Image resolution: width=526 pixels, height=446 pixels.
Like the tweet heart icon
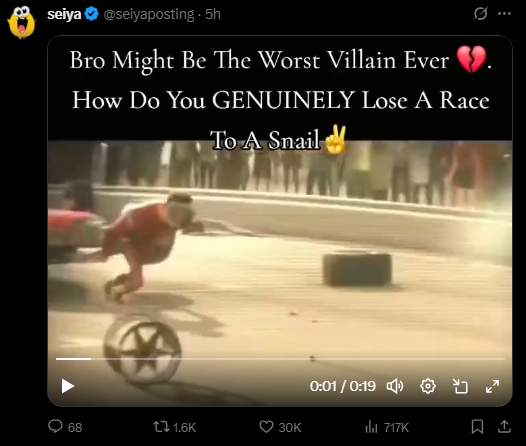266,427
